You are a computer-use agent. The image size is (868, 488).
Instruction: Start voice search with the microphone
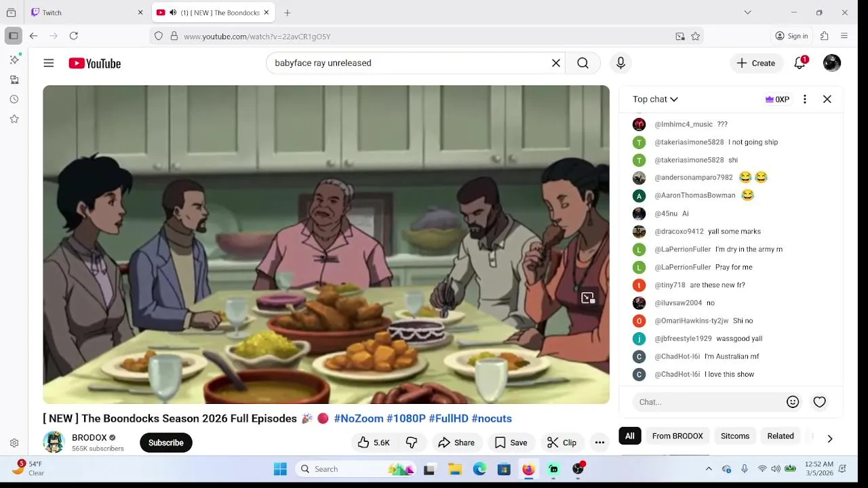[x=620, y=63]
